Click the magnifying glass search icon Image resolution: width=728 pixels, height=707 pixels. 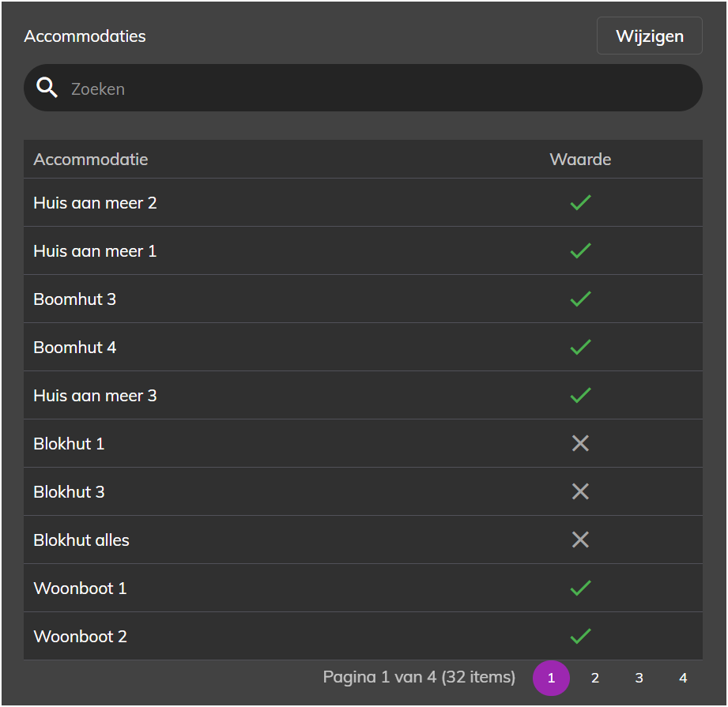coord(47,88)
